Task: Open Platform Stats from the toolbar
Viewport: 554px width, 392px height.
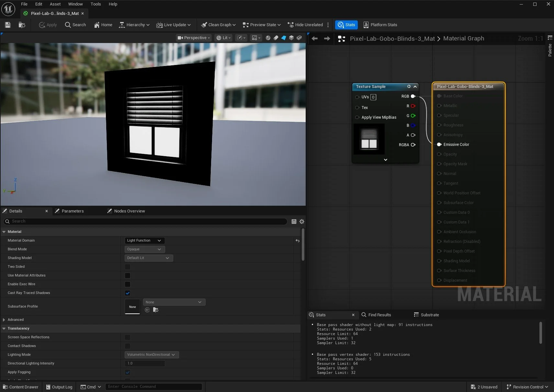Action: (380, 25)
